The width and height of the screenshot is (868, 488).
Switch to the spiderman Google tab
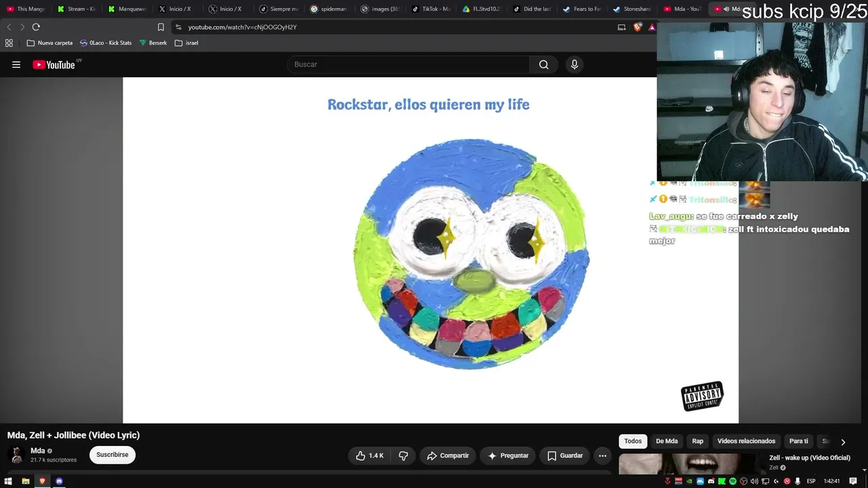(329, 9)
